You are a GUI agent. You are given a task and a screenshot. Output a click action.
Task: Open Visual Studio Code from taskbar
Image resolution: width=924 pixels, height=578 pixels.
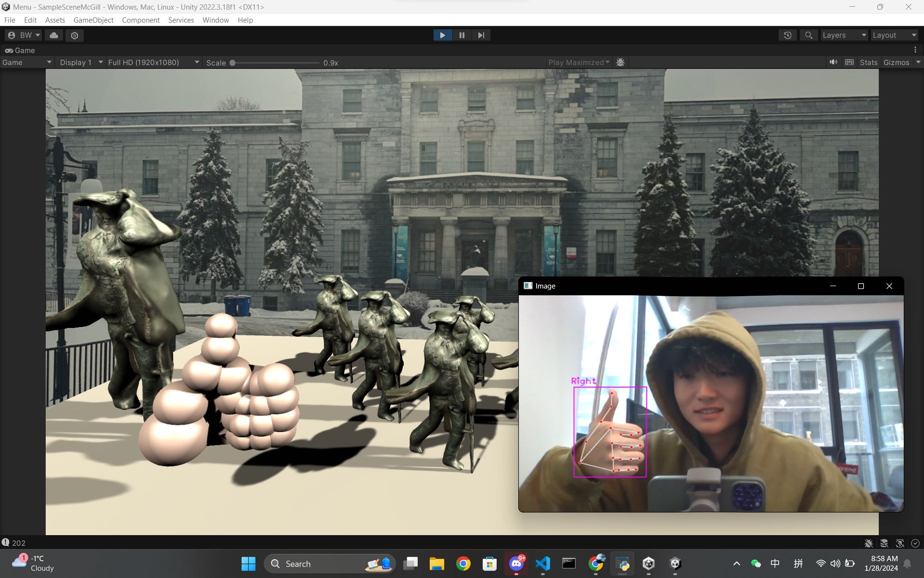click(x=542, y=563)
